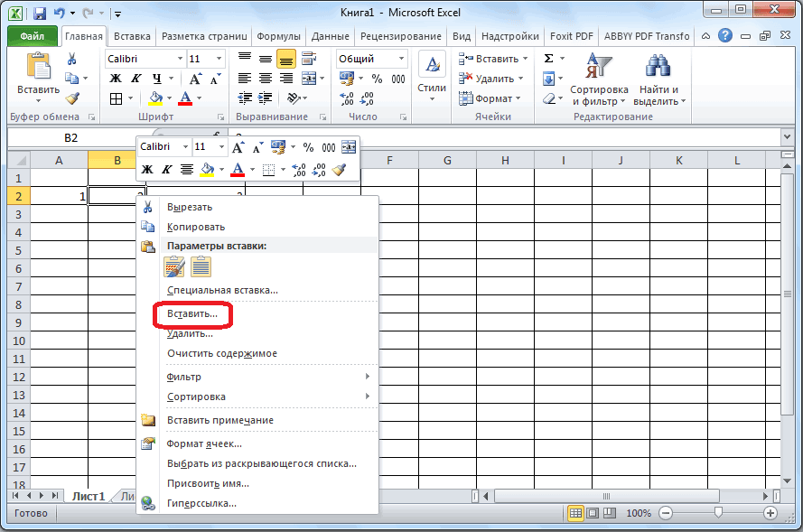Toggle bottom vertical alignment button

coord(285,59)
